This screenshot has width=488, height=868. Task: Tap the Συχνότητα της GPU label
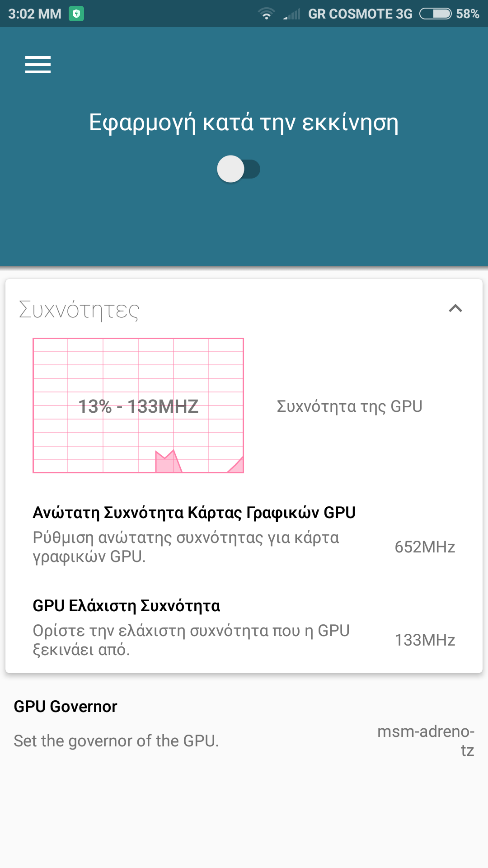pyautogui.click(x=349, y=406)
